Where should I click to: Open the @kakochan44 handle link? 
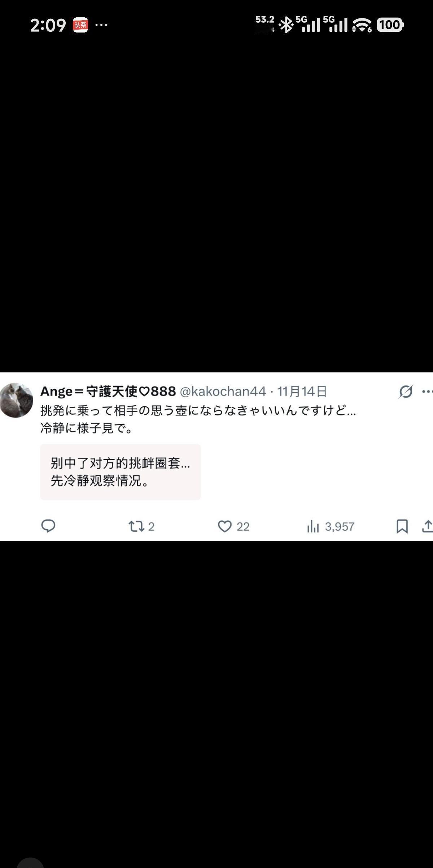click(223, 391)
